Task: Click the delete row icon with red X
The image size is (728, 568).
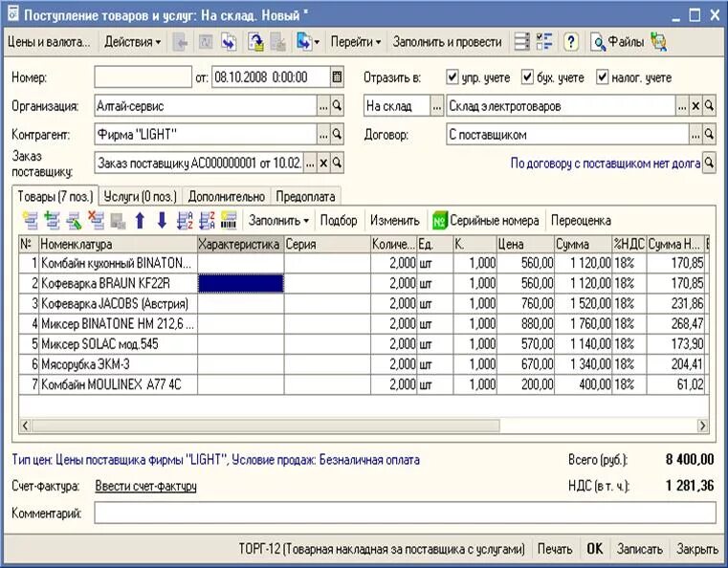Action: pyautogui.click(x=96, y=221)
